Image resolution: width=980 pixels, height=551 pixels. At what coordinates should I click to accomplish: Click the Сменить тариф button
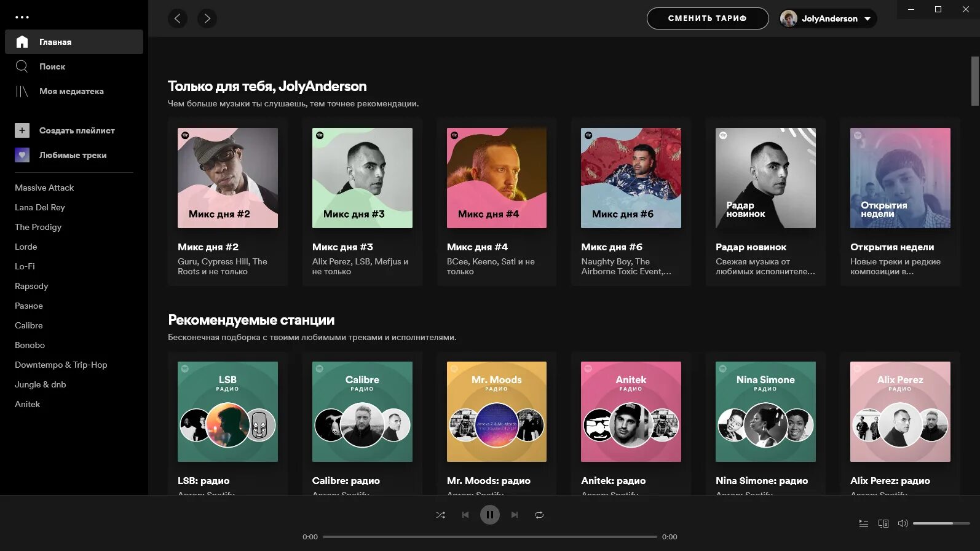(707, 18)
